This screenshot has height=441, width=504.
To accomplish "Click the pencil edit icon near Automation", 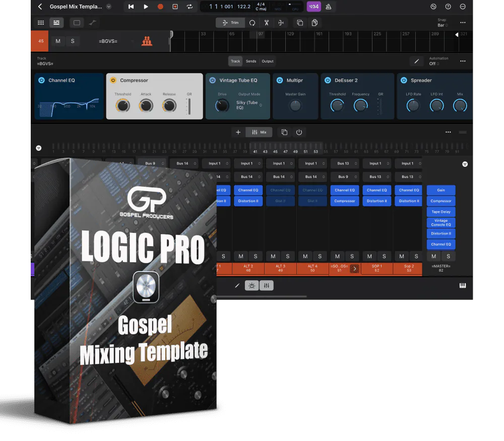I will [417, 61].
